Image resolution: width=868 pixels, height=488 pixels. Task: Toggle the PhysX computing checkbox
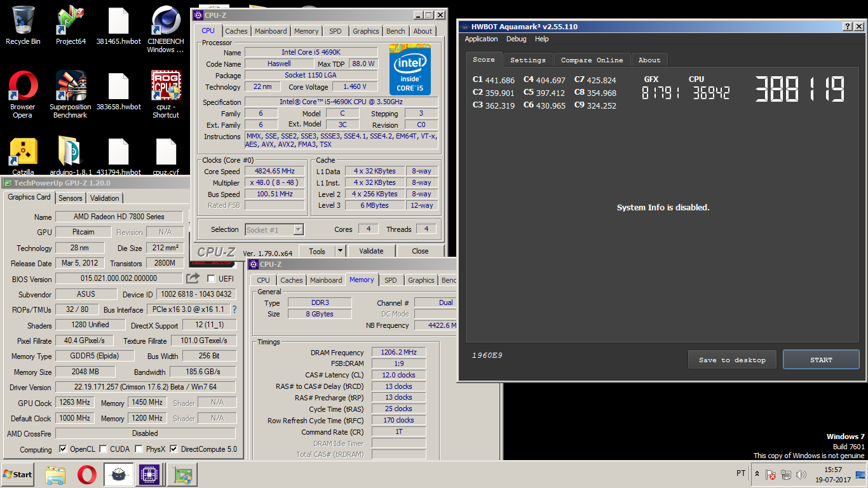click(139, 449)
